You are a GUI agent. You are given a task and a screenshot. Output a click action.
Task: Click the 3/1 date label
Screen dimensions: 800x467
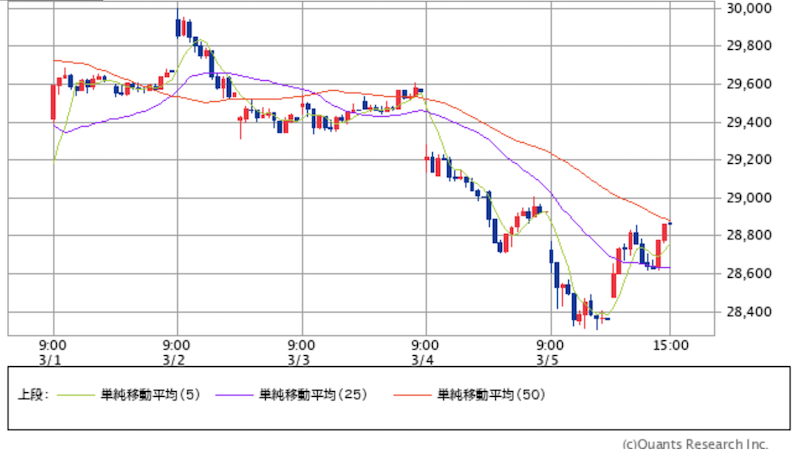point(49,360)
